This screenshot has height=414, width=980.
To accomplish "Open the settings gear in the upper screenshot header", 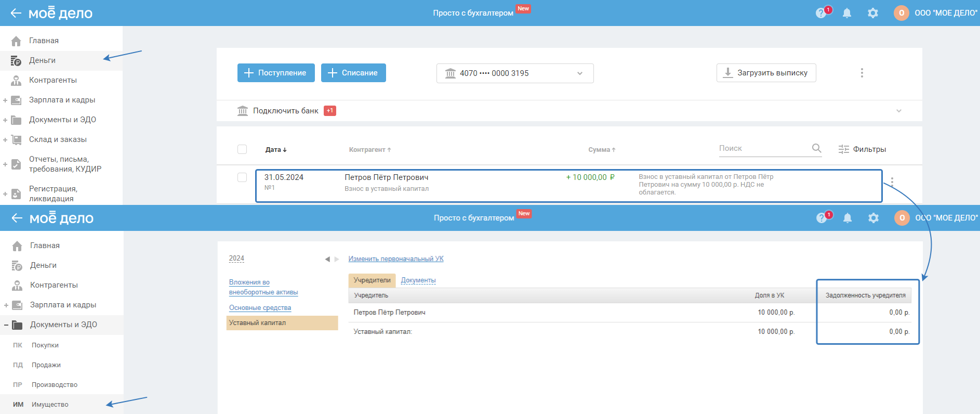I will (873, 13).
